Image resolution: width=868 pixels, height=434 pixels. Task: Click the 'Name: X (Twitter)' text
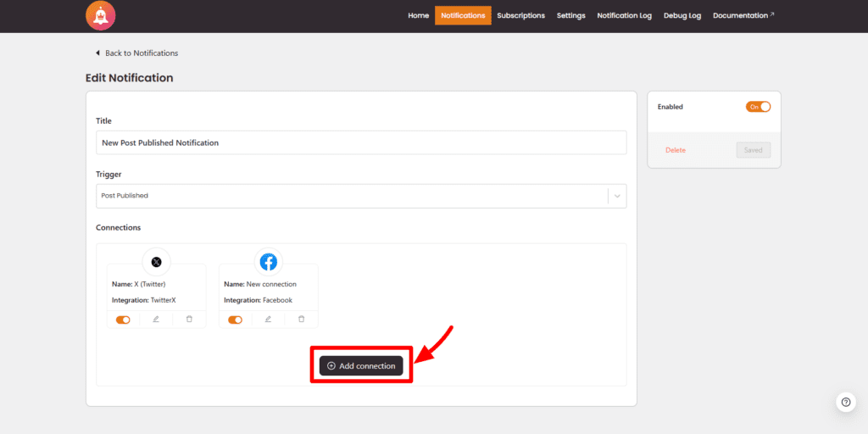[x=139, y=284]
